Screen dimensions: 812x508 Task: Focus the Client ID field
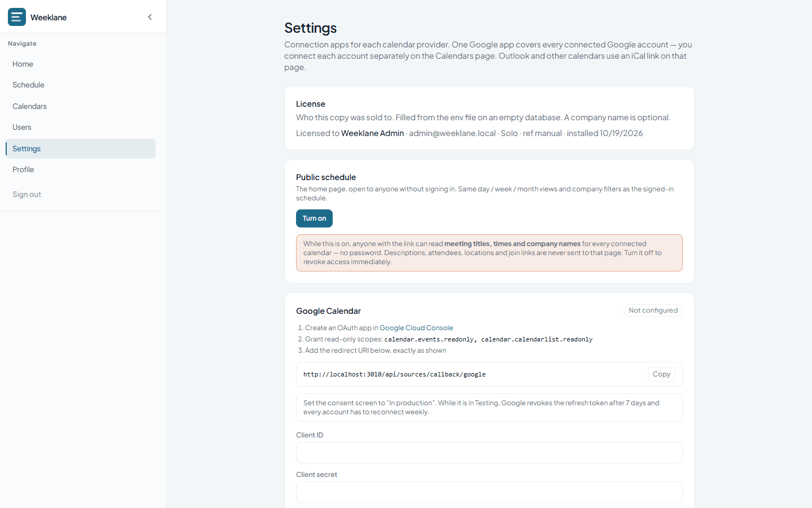(x=489, y=453)
